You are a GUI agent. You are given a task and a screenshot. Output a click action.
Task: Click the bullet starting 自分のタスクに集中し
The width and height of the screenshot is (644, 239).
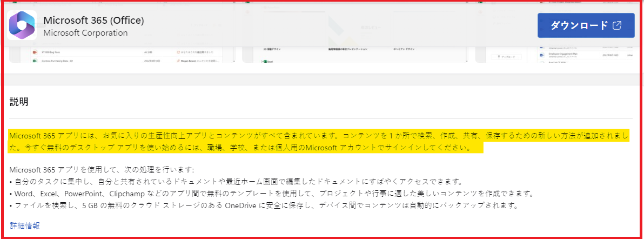[x=236, y=182]
